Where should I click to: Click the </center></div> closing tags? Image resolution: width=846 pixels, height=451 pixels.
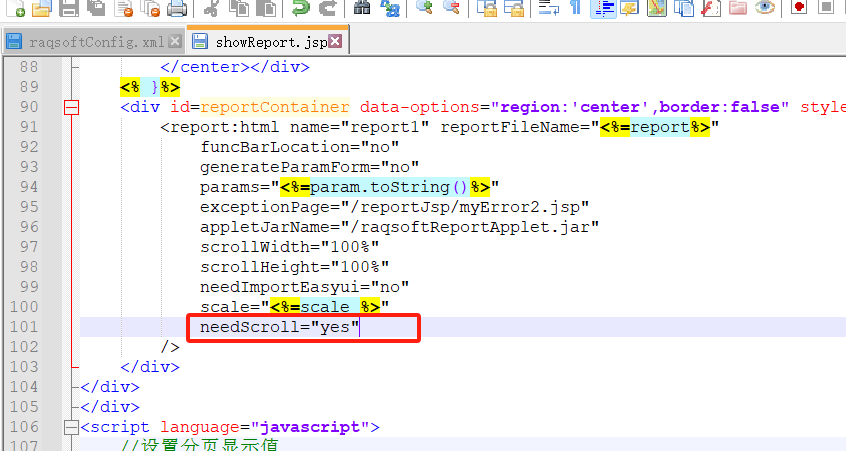tap(235, 67)
